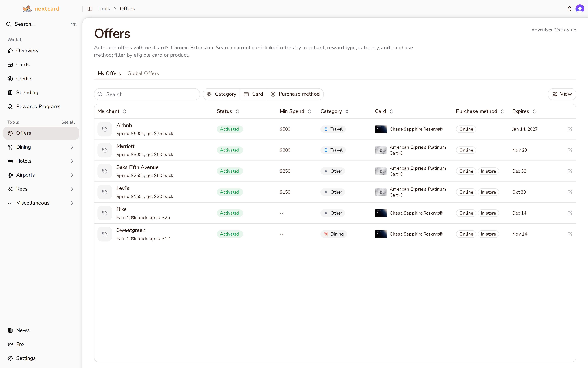The image size is (588, 368).
Task: Expand the Hotels sidebar section
Action: click(41, 161)
